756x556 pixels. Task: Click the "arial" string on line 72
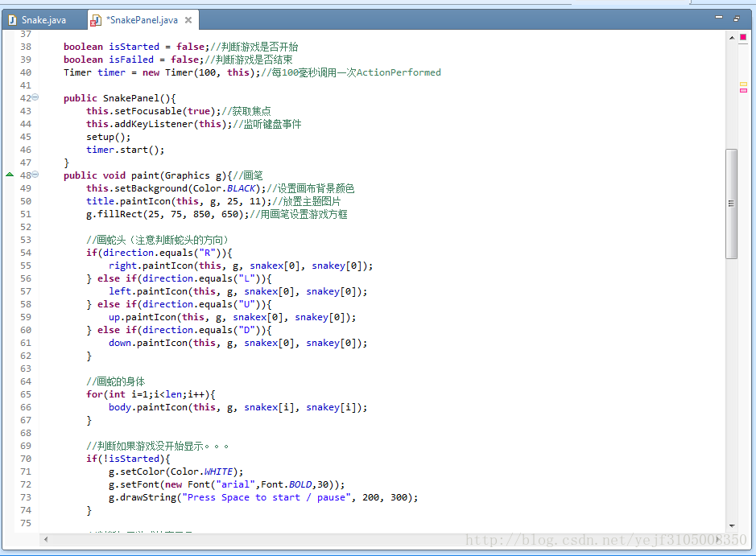[x=235, y=484]
